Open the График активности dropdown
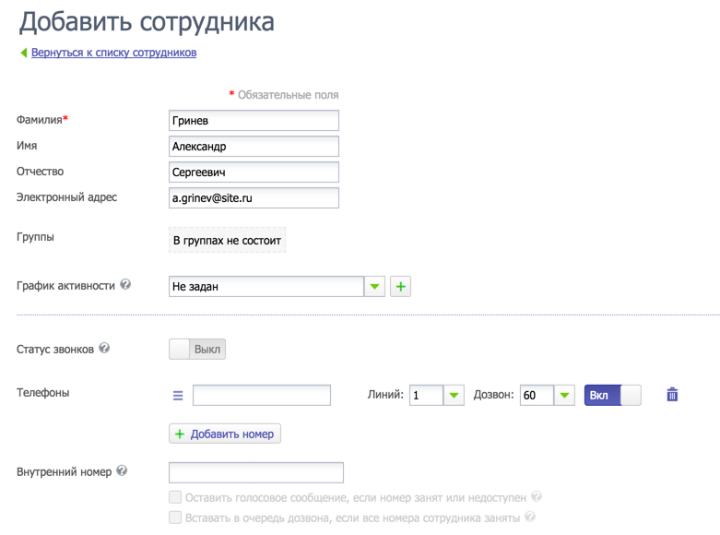The height and width of the screenshot is (535, 720). [374, 287]
